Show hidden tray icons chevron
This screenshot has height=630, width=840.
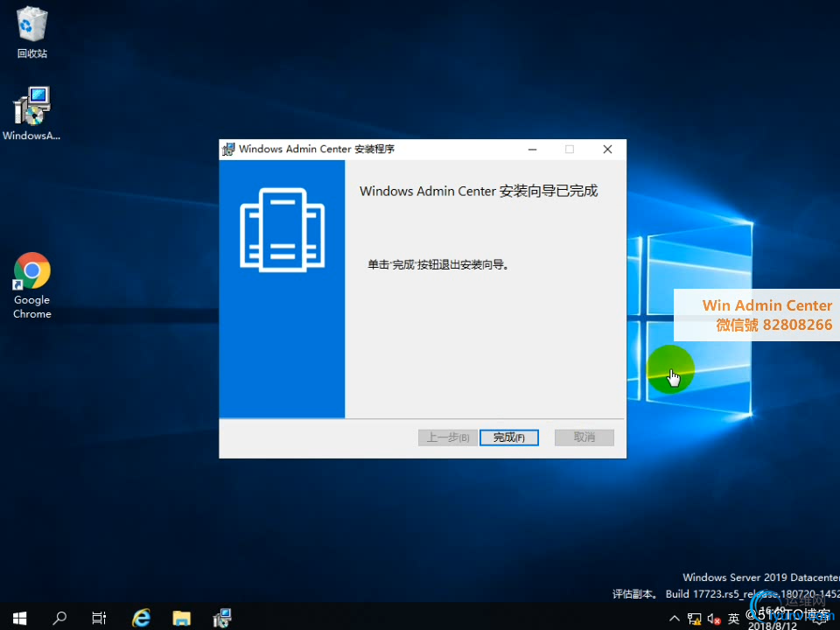coord(675,619)
